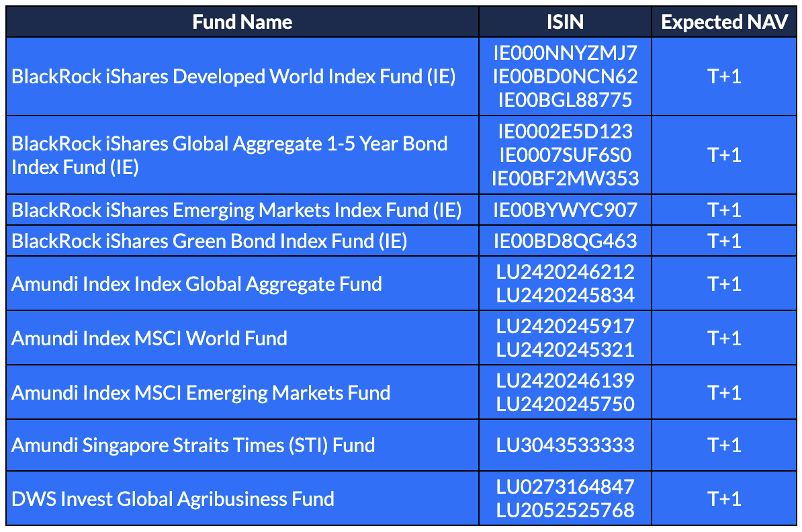Select ISIN LU0273164847
The image size is (802, 532).
pyautogui.click(x=565, y=486)
